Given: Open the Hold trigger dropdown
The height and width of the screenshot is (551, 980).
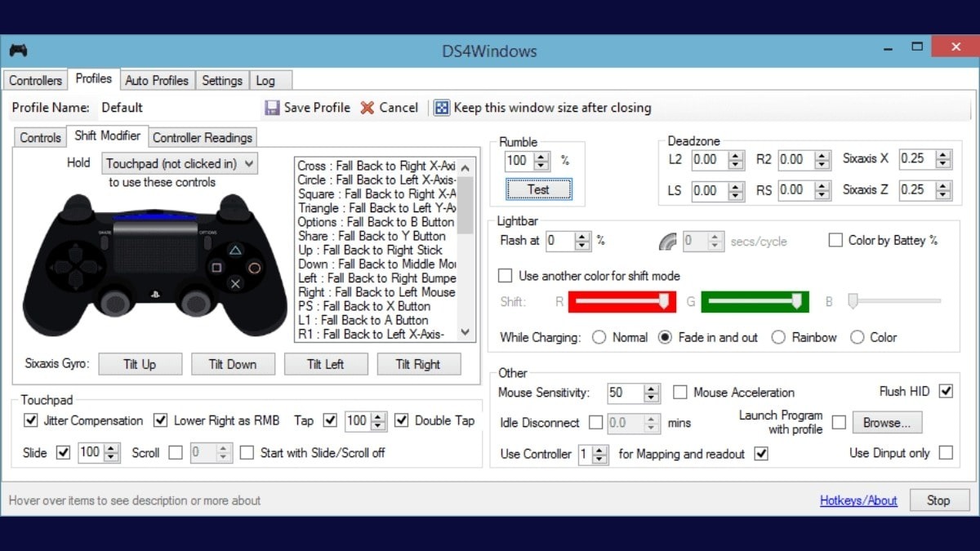Looking at the screenshot, I should [180, 163].
